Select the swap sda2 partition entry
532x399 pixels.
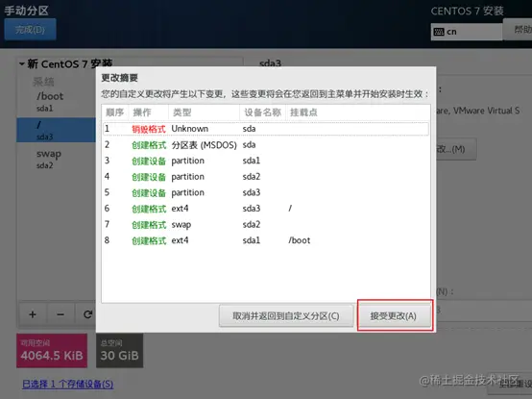(57, 159)
